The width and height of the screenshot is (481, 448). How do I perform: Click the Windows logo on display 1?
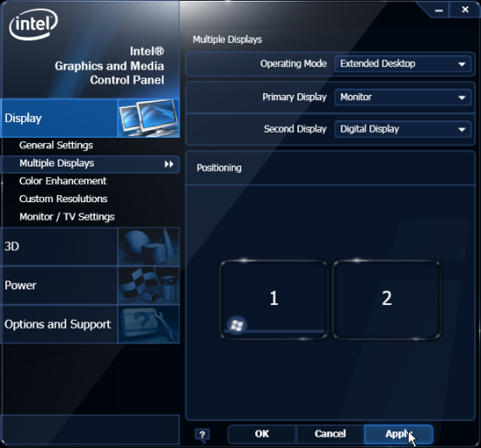(x=236, y=324)
